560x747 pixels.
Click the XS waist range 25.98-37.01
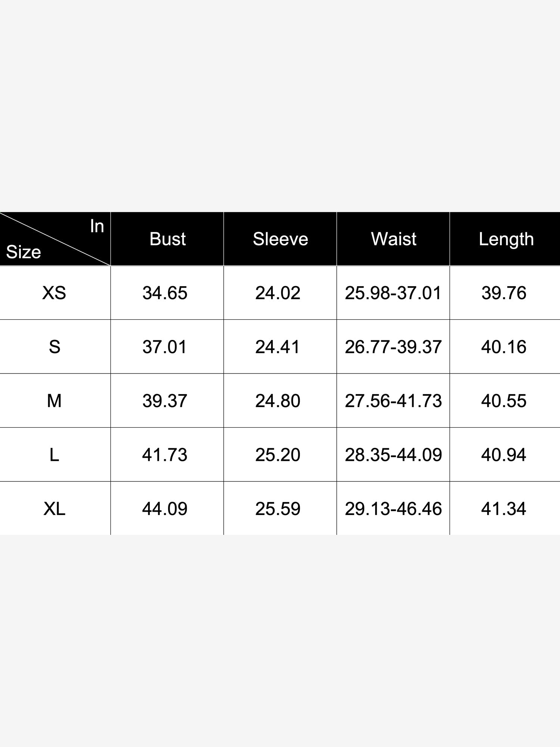393,293
